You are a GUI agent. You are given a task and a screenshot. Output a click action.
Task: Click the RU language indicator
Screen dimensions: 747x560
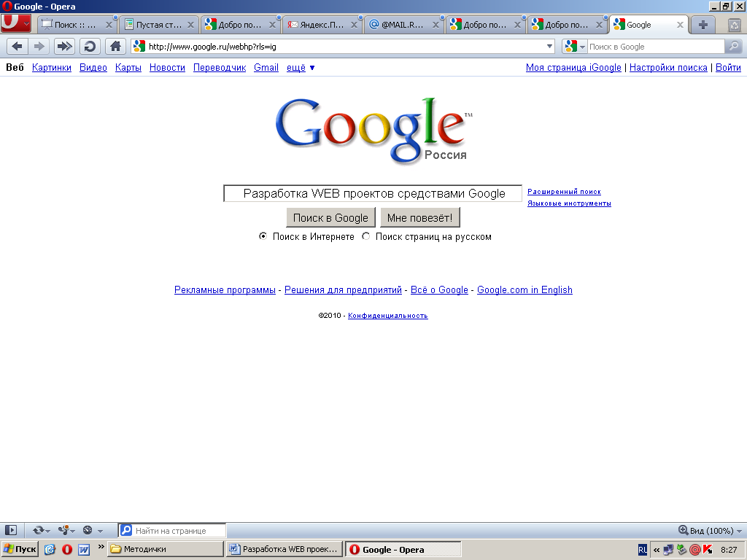pyautogui.click(x=643, y=550)
